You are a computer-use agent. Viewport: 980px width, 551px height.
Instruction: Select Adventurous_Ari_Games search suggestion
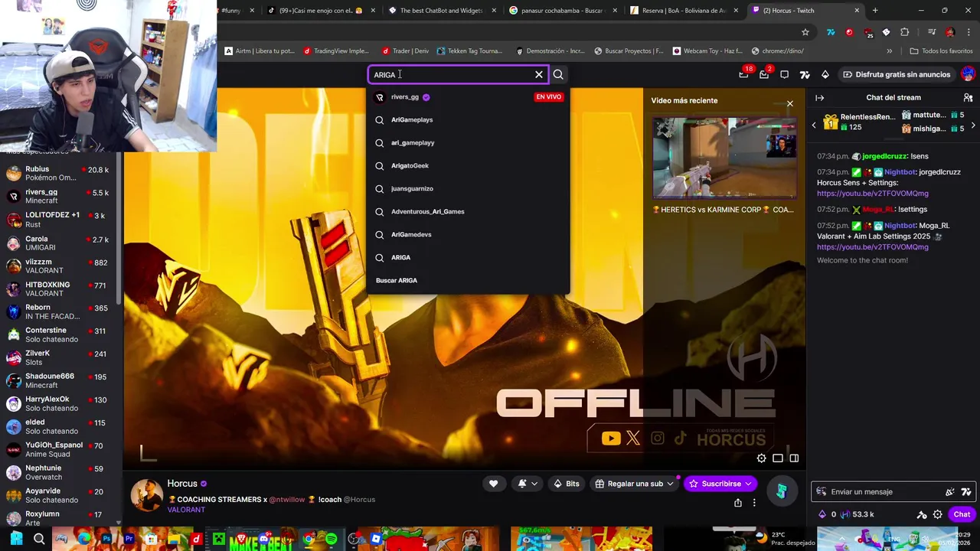coord(469,212)
